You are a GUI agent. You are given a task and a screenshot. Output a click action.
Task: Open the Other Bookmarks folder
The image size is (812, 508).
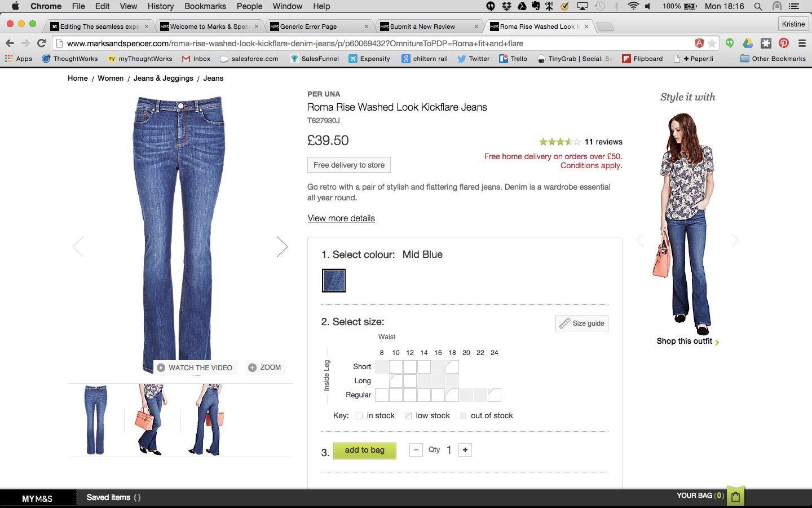[x=773, y=59]
